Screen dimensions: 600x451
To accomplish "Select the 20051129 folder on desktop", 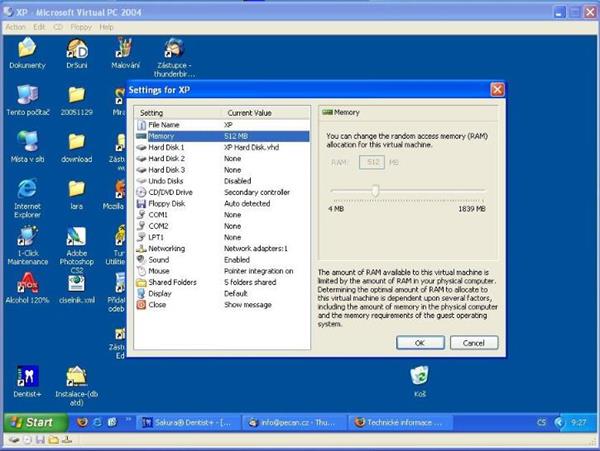I will click(x=77, y=101).
